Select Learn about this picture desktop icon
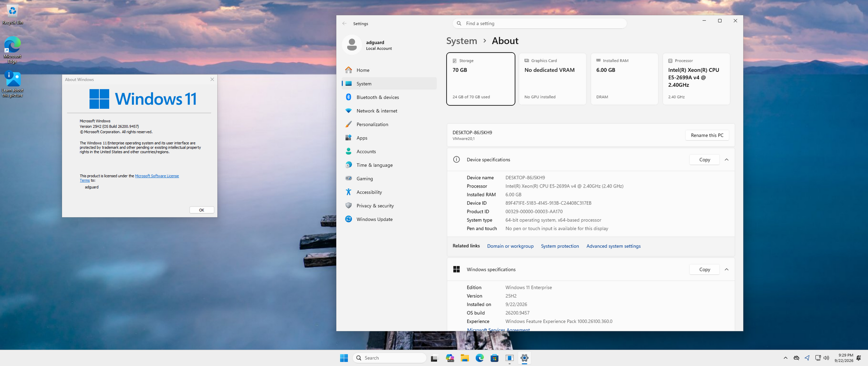This screenshot has height=366, width=868. point(12,84)
